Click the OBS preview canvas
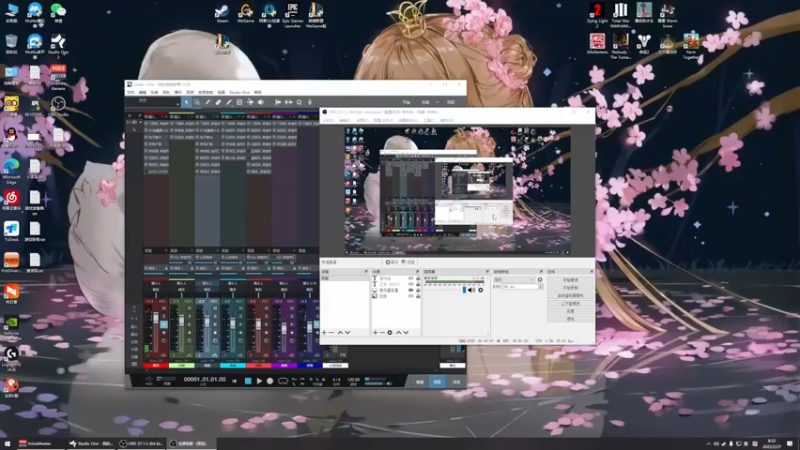Screen dimensions: 800x450 (457, 191)
